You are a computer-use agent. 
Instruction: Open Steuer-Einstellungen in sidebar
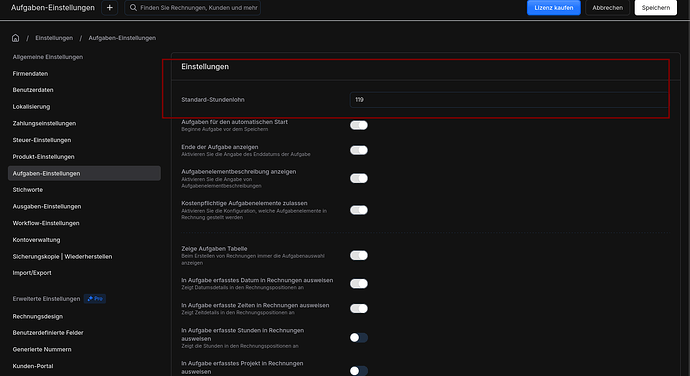(42, 140)
